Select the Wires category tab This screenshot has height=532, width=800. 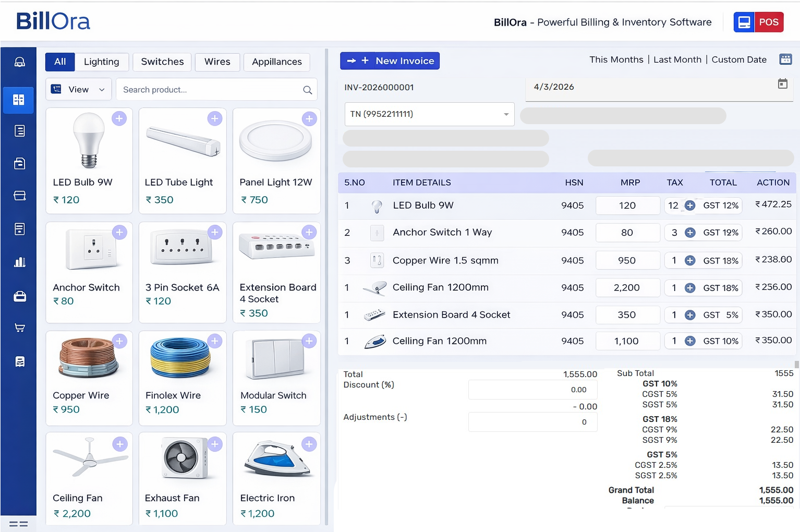217,62
